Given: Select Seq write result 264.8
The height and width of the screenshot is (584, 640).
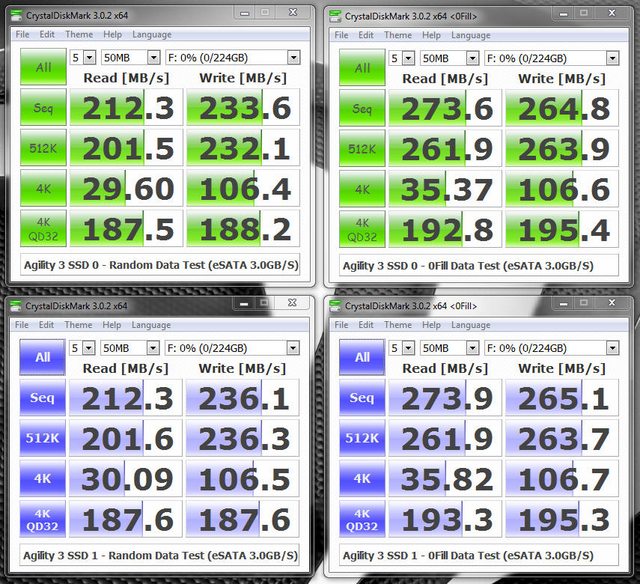Looking at the screenshot, I should (562, 108).
